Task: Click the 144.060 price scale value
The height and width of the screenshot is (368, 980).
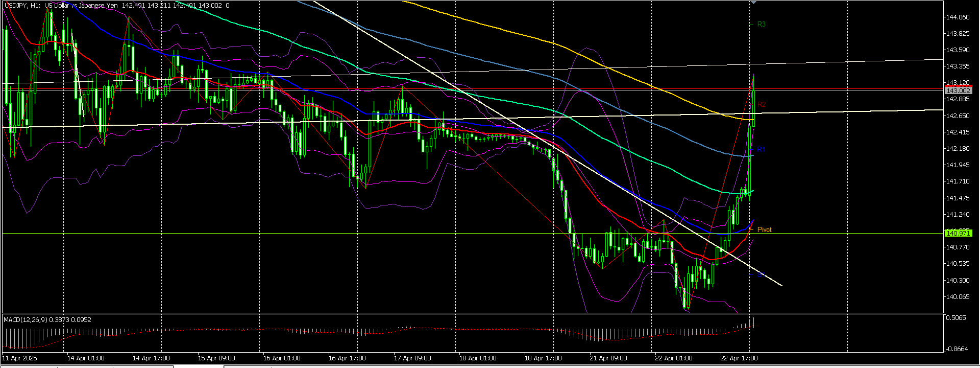Action: [x=958, y=17]
